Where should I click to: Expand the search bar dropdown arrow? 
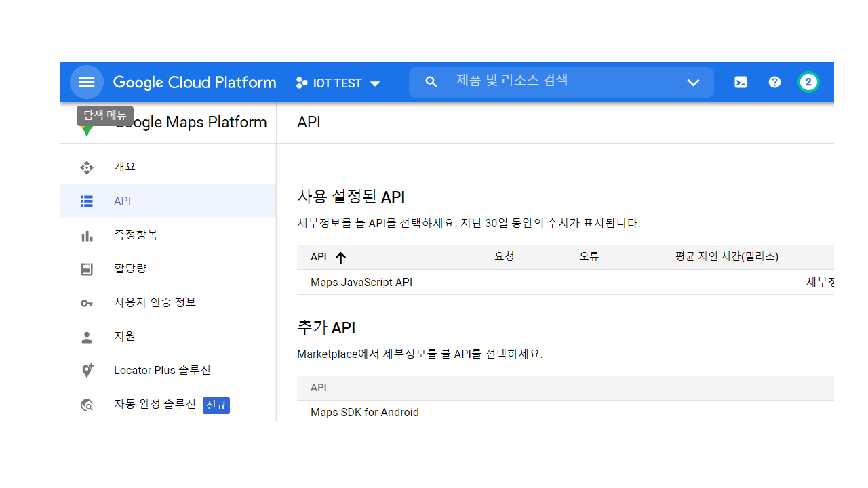(x=692, y=83)
